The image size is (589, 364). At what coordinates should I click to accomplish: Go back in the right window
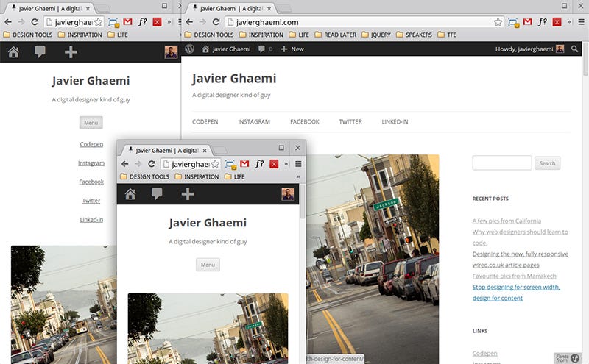(189, 22)
